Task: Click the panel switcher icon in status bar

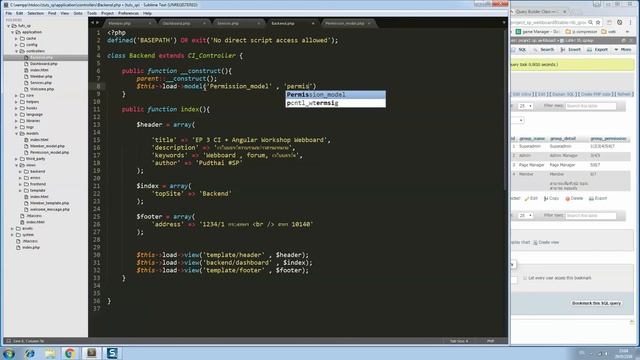Action: point(8,341)
